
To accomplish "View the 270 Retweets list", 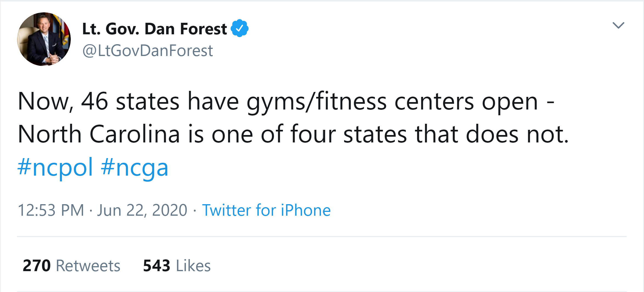I will (72, 265).
